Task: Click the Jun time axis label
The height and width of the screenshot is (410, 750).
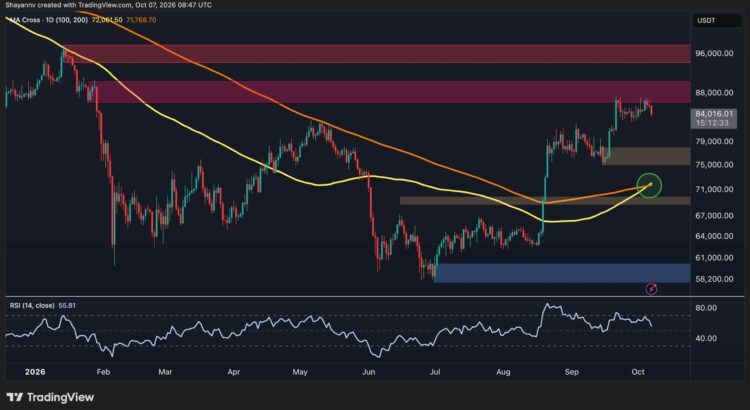Action: coord(369,372)
